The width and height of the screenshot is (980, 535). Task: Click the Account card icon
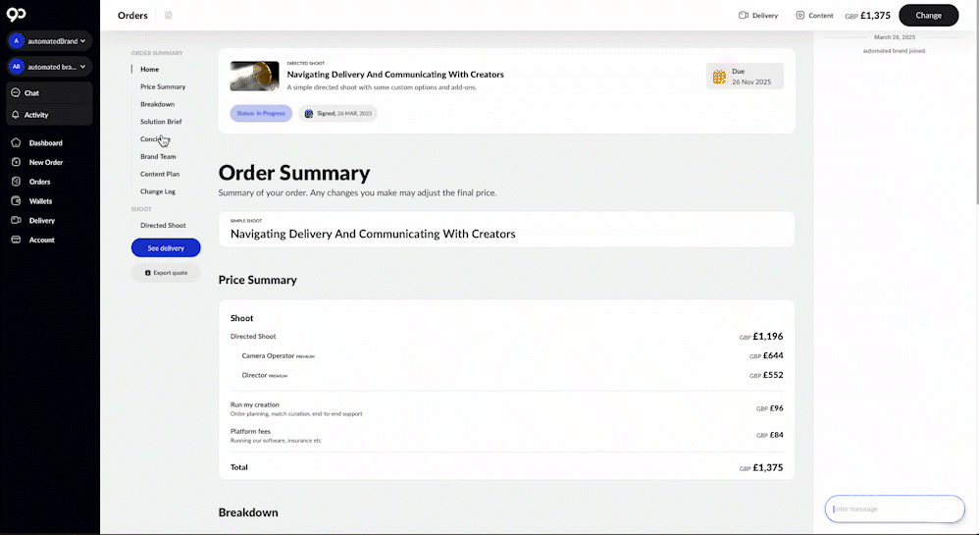pos(16,240)
